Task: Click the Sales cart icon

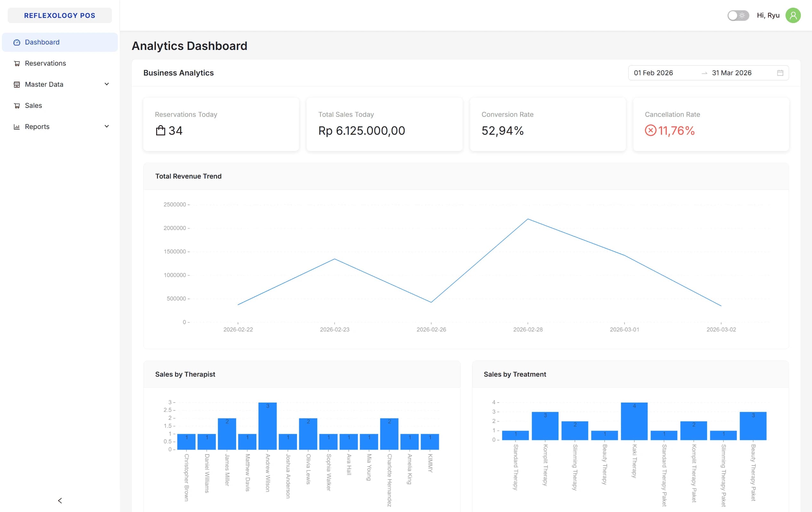Action: click(17, 106)
